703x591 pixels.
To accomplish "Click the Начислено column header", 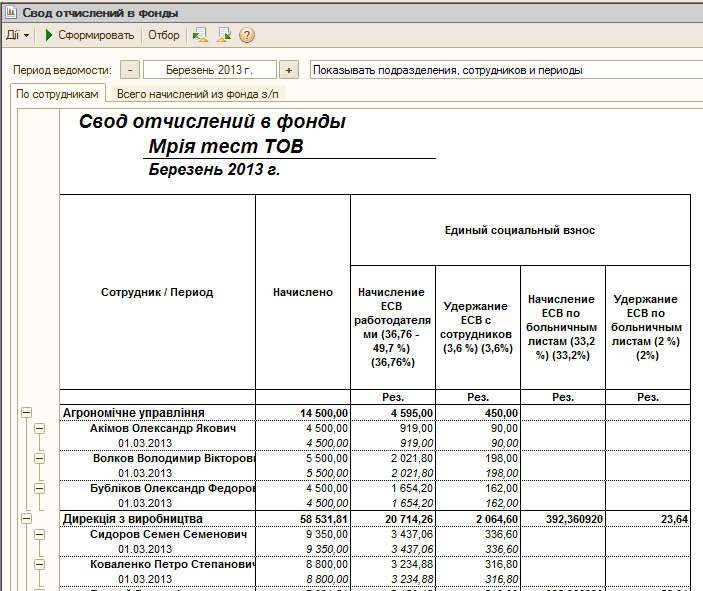I will [x=303, y=292].
